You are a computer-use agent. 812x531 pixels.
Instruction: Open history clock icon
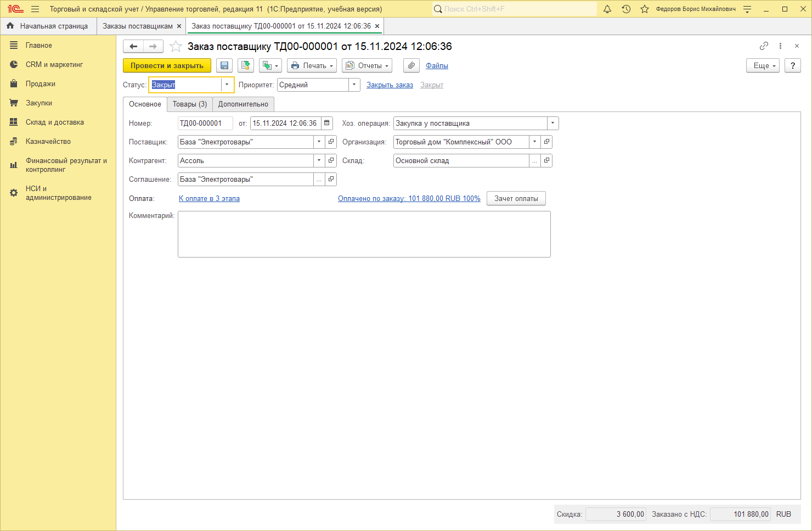(x=626, y=9)
